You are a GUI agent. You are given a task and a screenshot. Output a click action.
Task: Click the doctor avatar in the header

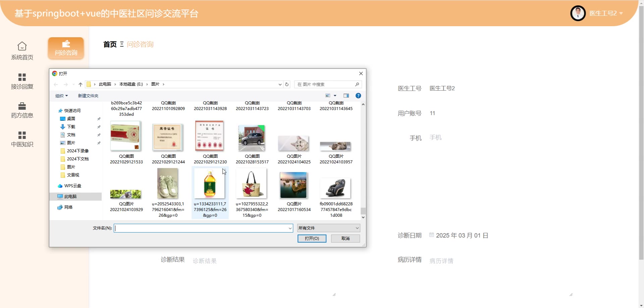pos(578,13)
